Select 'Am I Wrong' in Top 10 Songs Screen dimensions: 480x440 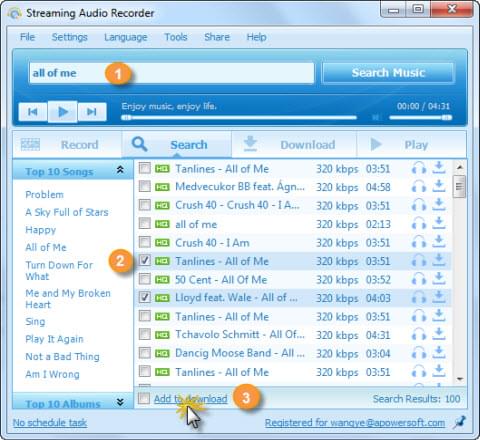pyautogui.click(x=52, y=374)
